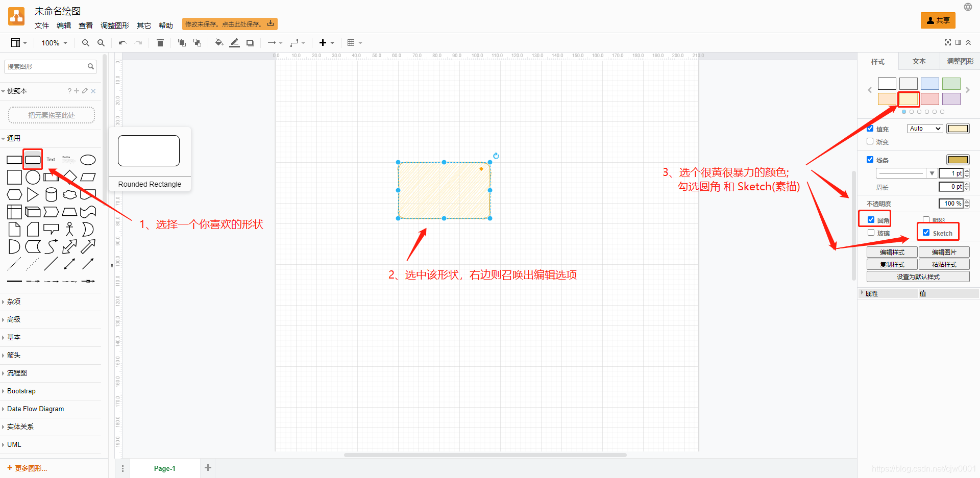The width and height of the screenshot is (980, 478).
Task: Click the search icon in shape search
Action: (x=91, y=66)
